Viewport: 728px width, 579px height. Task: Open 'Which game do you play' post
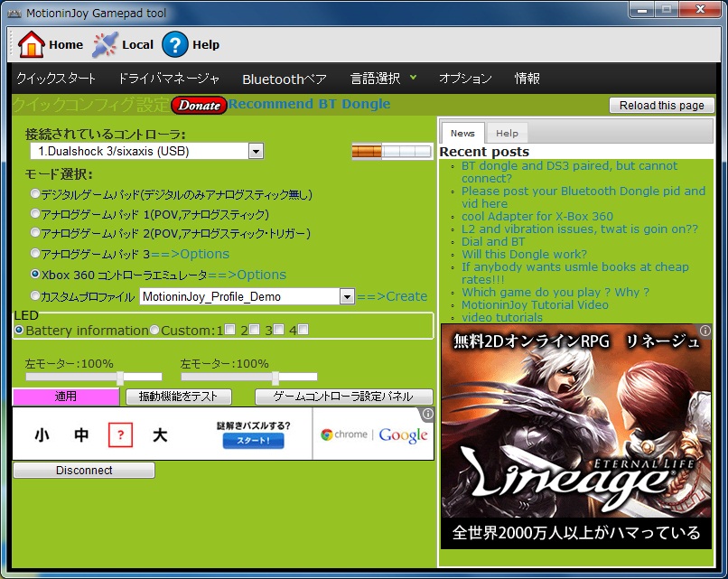(555, 292)
